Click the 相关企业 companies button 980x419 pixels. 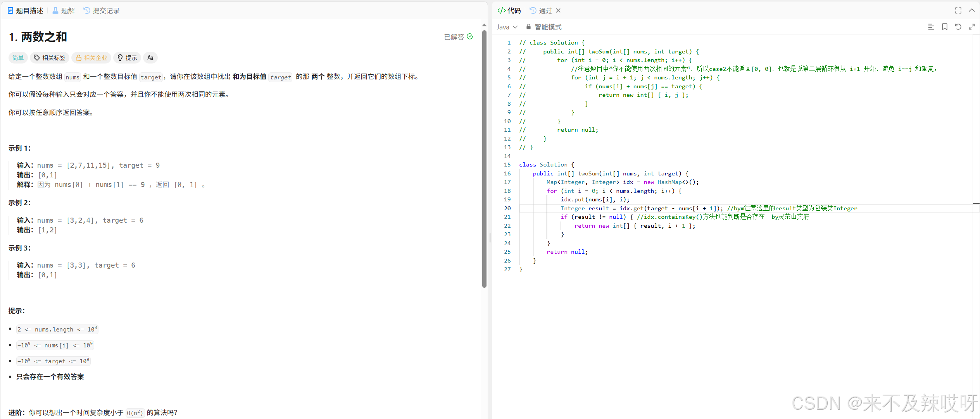tap(91, 58)
